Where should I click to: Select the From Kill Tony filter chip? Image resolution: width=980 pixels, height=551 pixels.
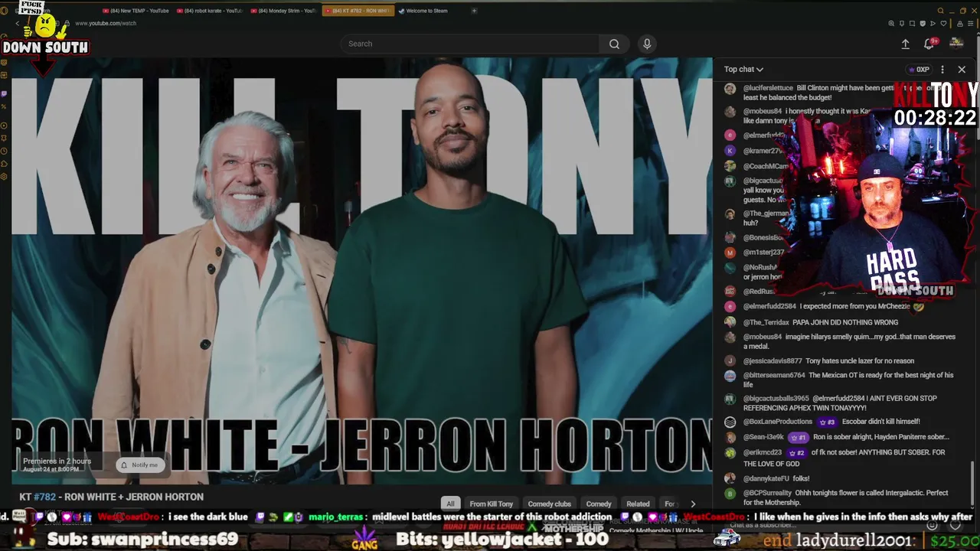pos(491,504)
